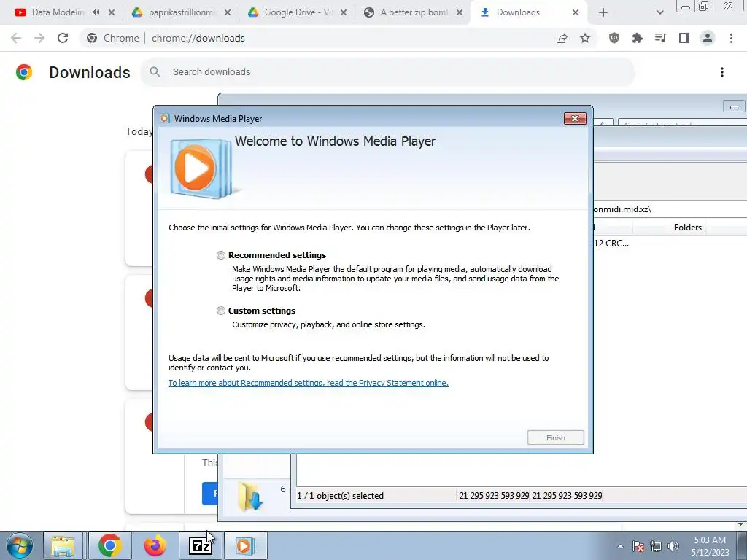Go back in Chrome navigation
747x560 pixels.
16,38
